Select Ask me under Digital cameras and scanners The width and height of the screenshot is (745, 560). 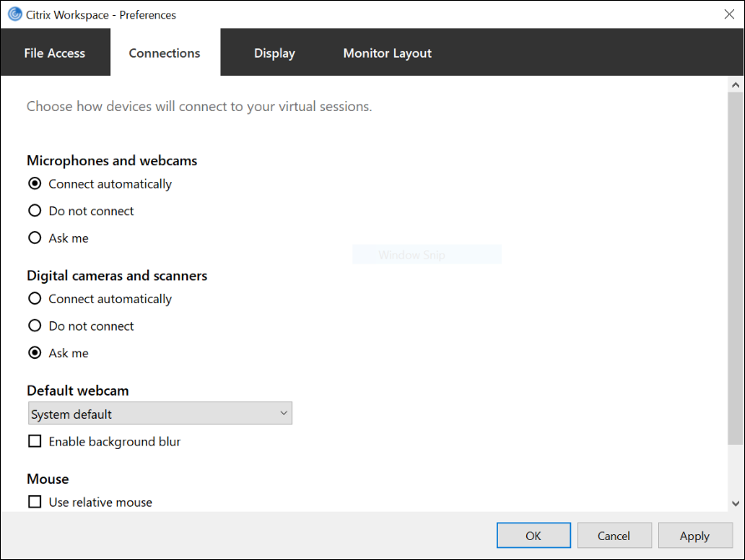tap(35, 353)
